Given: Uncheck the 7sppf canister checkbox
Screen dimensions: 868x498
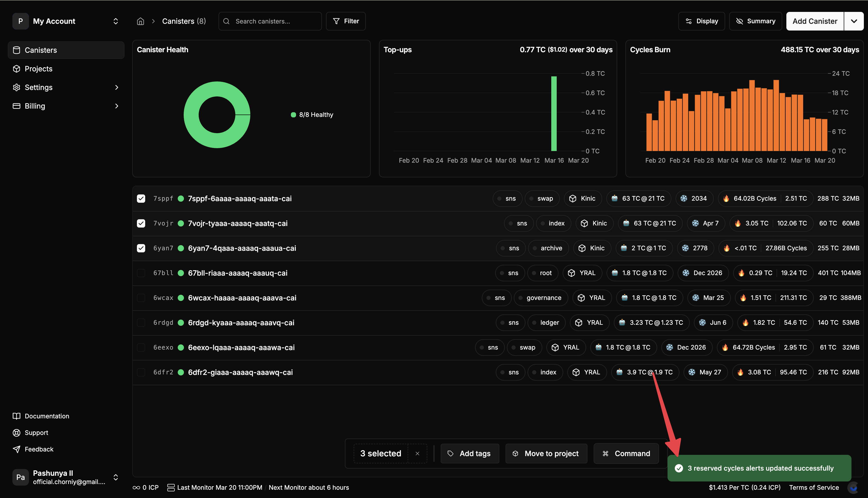Looking at the screenshot, I should 141,198.
